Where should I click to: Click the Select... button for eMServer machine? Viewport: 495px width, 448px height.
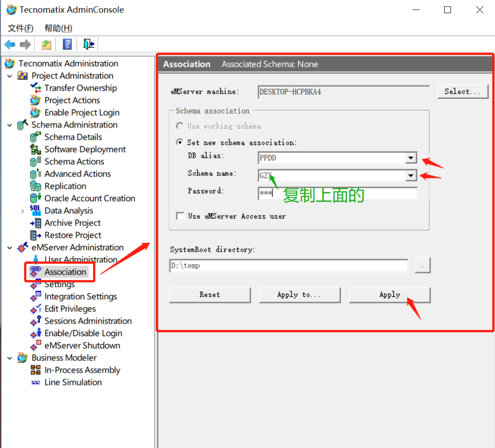[462, 92]
